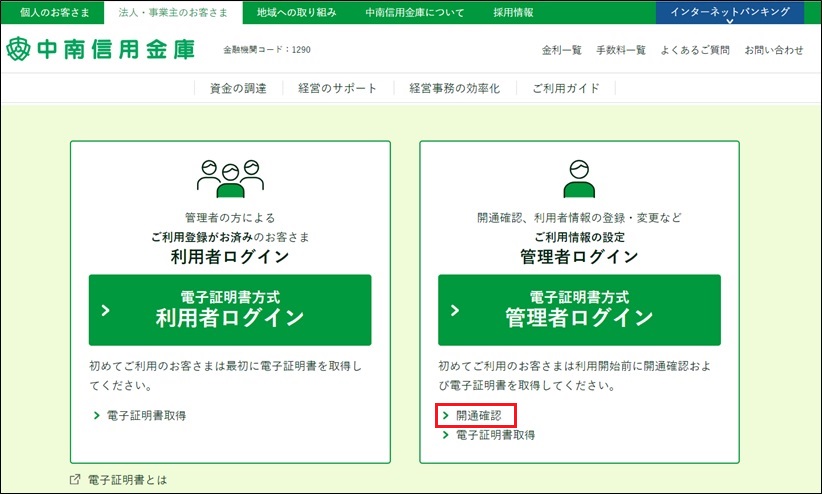
Task: Click the multi-user 利用者 group icon
Action: pyautogui.click(x=230, y=179)
